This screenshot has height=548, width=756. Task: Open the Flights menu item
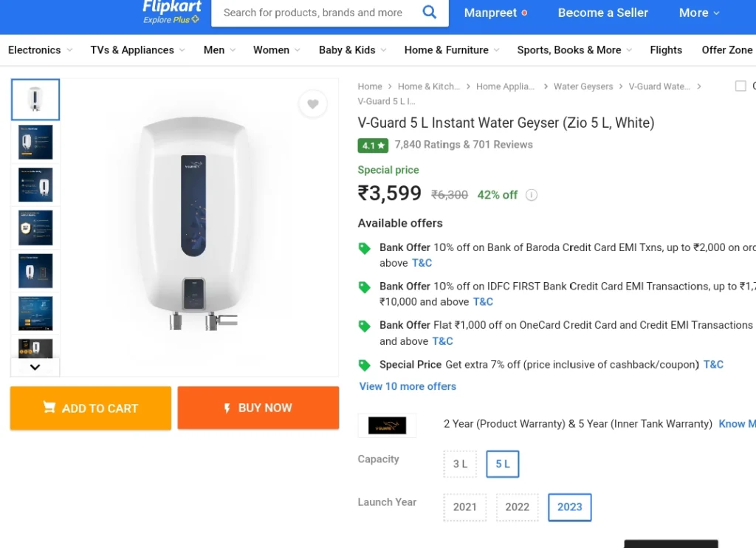tap(666, 50)
